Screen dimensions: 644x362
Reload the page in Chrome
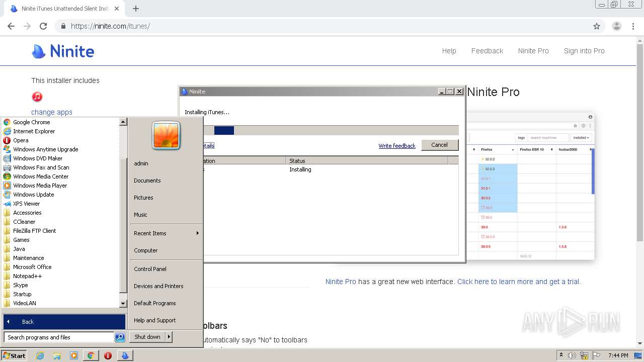pos(43,26)
